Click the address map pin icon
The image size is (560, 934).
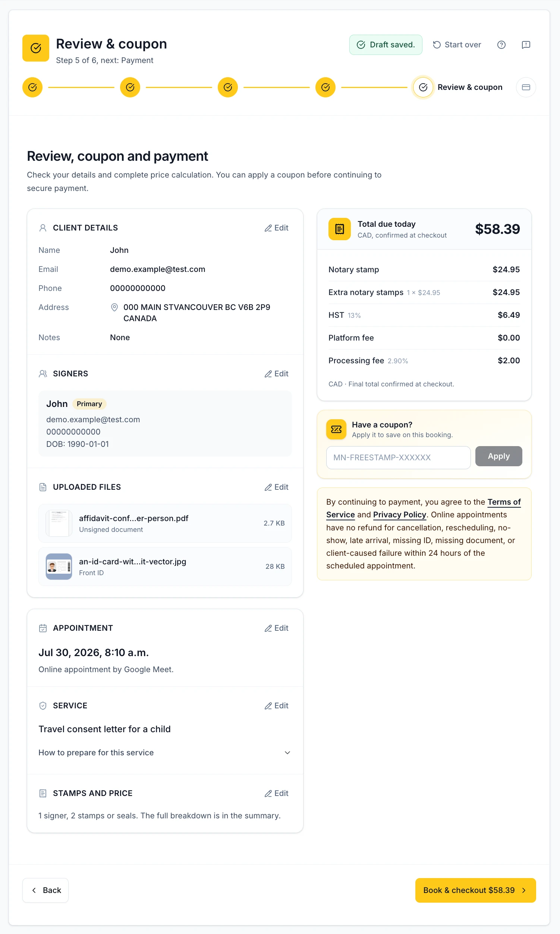pos(114,307)
